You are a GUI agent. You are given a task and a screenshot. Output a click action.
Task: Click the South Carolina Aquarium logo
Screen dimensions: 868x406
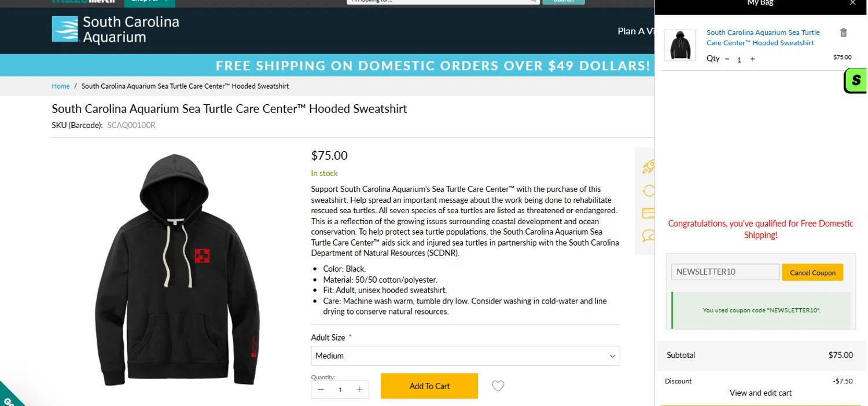pyautogui.click(x=116, y=30)
